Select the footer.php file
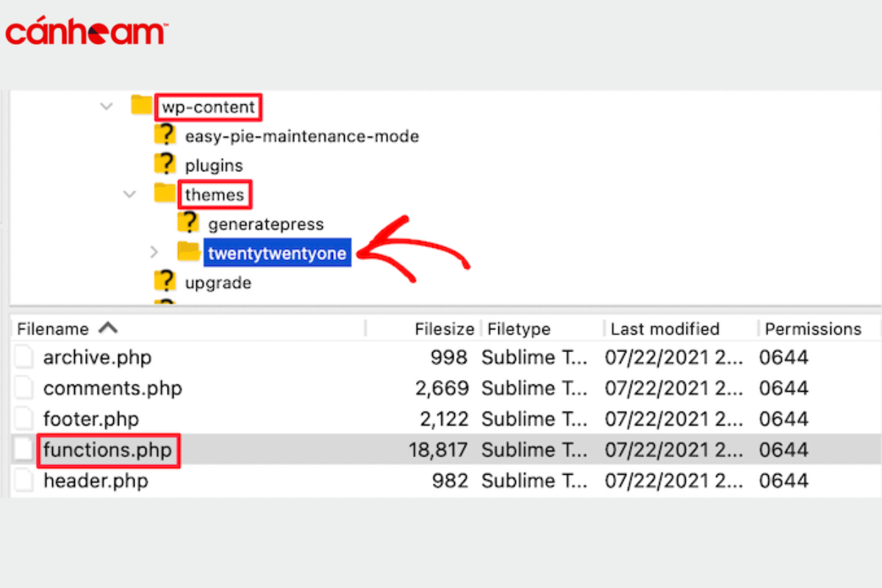 click(x=90, y=419)
